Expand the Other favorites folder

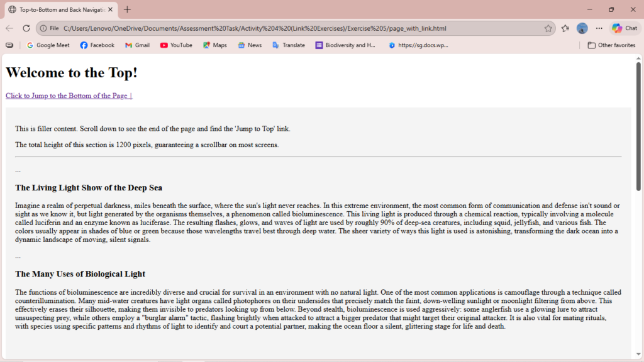611,45
